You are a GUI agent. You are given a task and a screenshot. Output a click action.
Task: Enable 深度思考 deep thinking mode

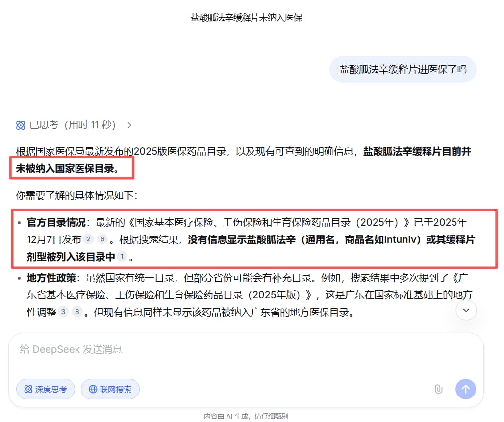(x=45, y=389)
